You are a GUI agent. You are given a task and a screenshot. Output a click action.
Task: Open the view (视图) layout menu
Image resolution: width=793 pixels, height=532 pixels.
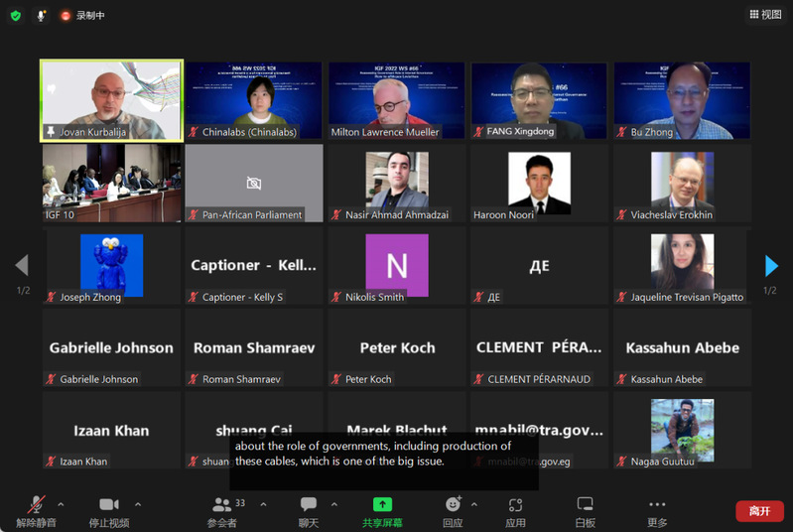pyautogui.click(x=767, y=15)
